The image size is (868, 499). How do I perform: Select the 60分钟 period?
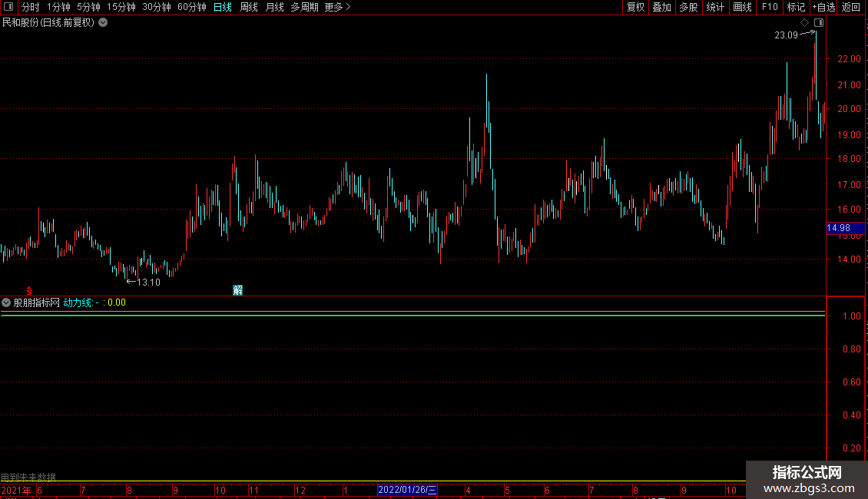[x=191, y=7]
